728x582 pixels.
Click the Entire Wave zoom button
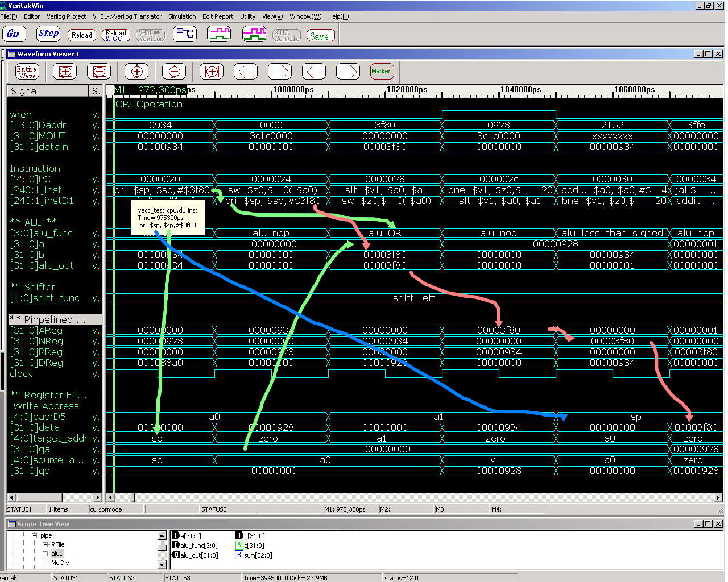pyautogui.click(x=27, y=72)
